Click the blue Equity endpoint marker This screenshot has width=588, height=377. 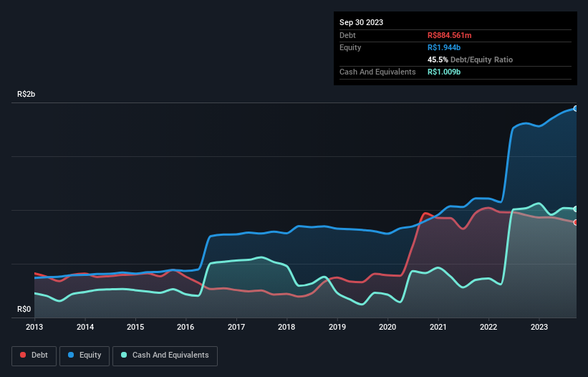point(576,108)
